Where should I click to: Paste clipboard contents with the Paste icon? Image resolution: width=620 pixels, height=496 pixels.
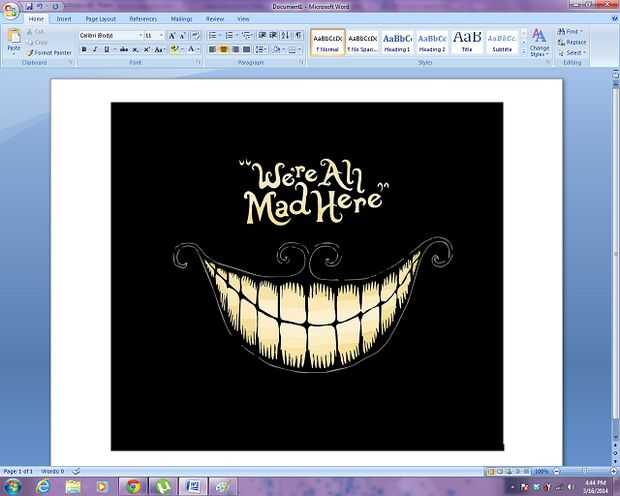click(x=14, y=36)
